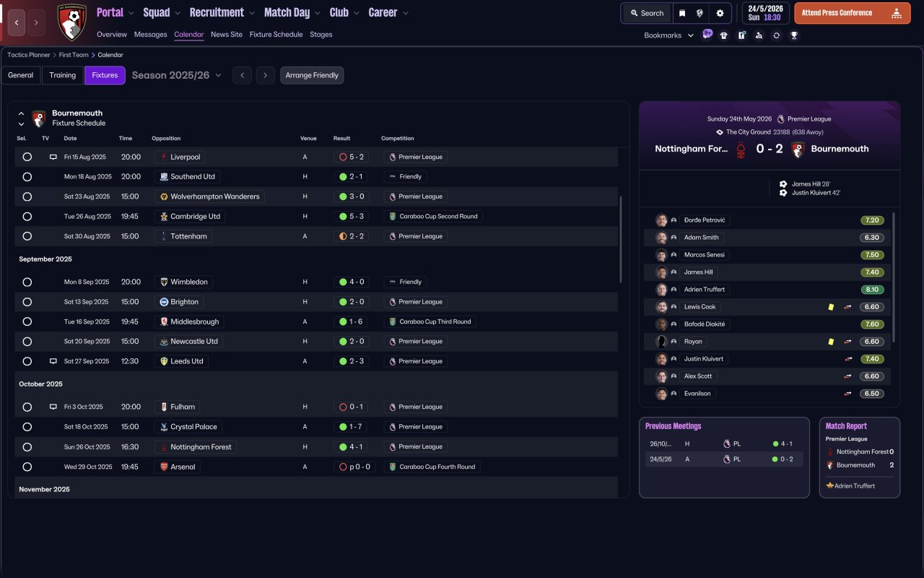Open the 9+ messages notification icon
This screenshot has width=924, height=578.
click(x=707, y=34)
